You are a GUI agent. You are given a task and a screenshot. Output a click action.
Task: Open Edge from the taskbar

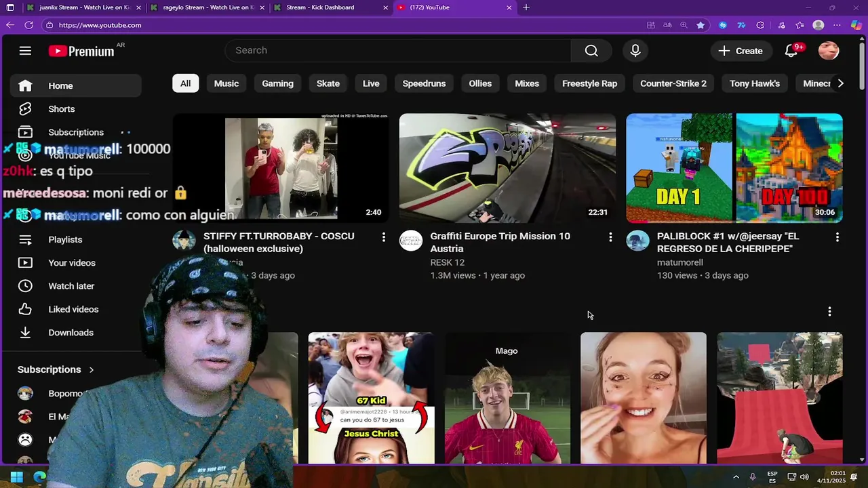[40, 476]
